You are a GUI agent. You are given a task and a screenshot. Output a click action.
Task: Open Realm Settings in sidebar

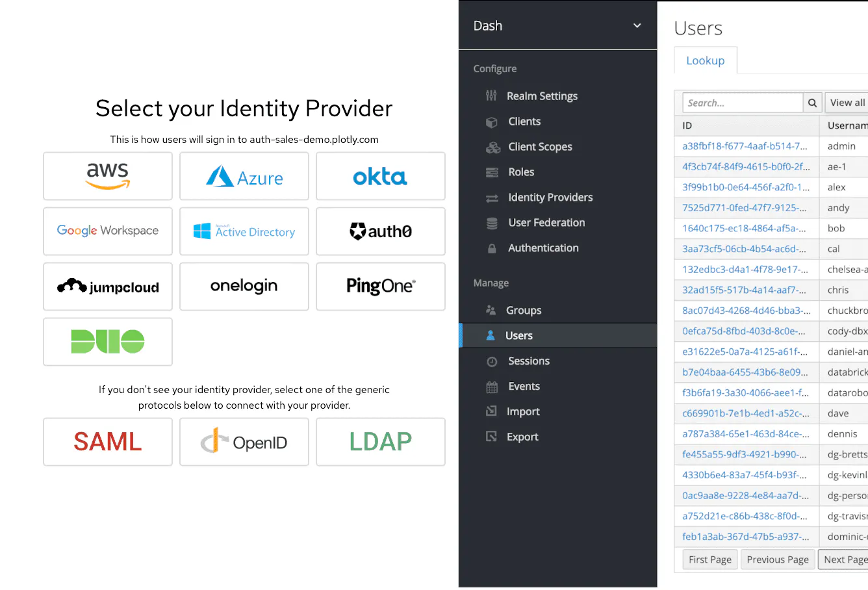tap(542, 96)
